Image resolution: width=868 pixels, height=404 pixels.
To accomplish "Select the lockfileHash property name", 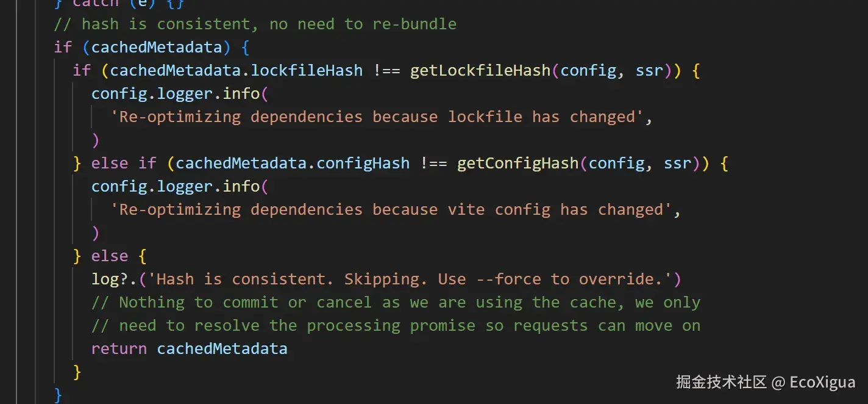I will click(x=307, y=70).
